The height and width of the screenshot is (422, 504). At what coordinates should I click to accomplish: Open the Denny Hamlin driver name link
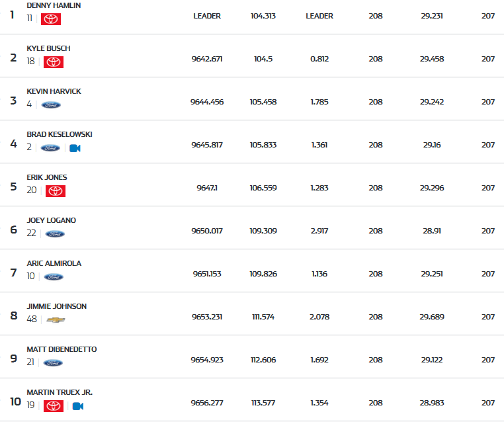point(54,5)
